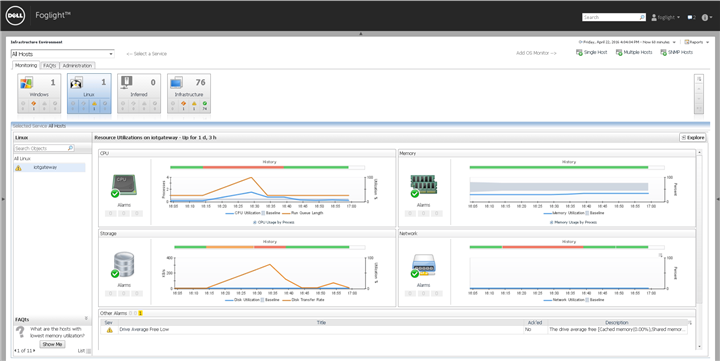720x361 pixels.
Task: Select the Linux hosts tile
Action: [89, 93]
